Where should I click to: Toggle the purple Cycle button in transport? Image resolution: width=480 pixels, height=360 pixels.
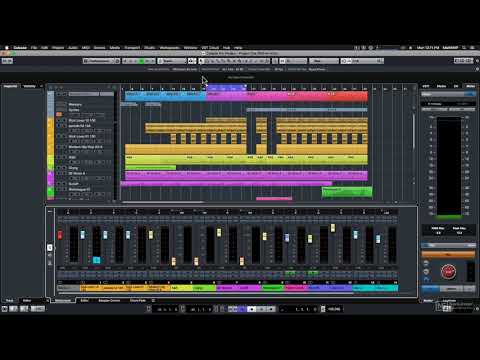tap(242, 309)
